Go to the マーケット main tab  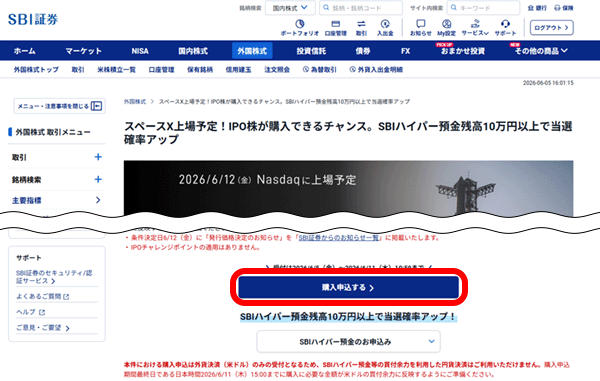tap(83, 51)
